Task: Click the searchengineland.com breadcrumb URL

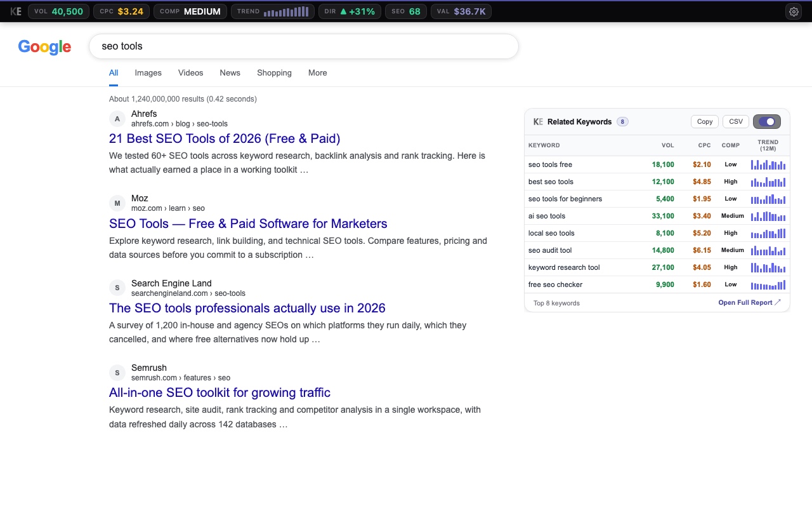Action: (188, 293)
